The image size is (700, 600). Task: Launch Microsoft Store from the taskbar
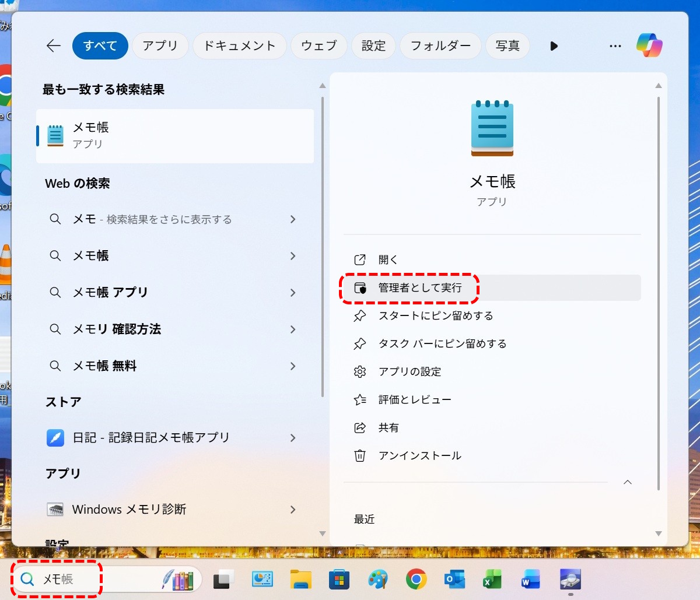coord(339,580)
